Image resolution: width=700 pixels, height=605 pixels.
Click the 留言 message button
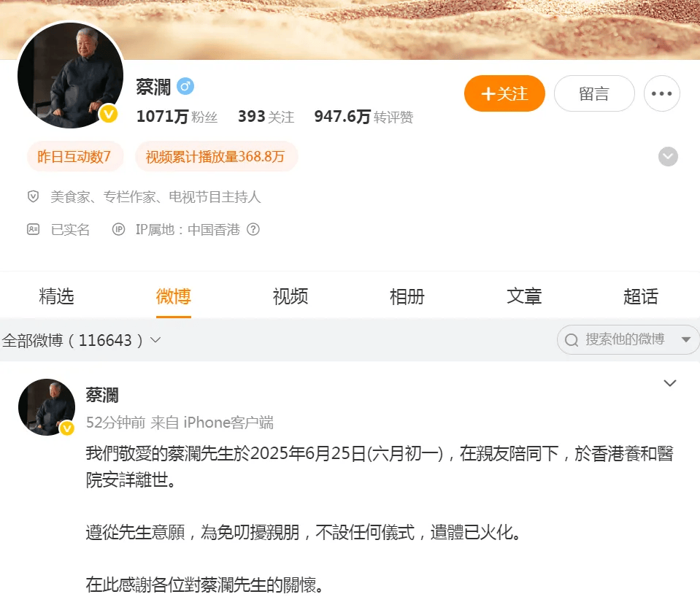click(x=594, y=93)
